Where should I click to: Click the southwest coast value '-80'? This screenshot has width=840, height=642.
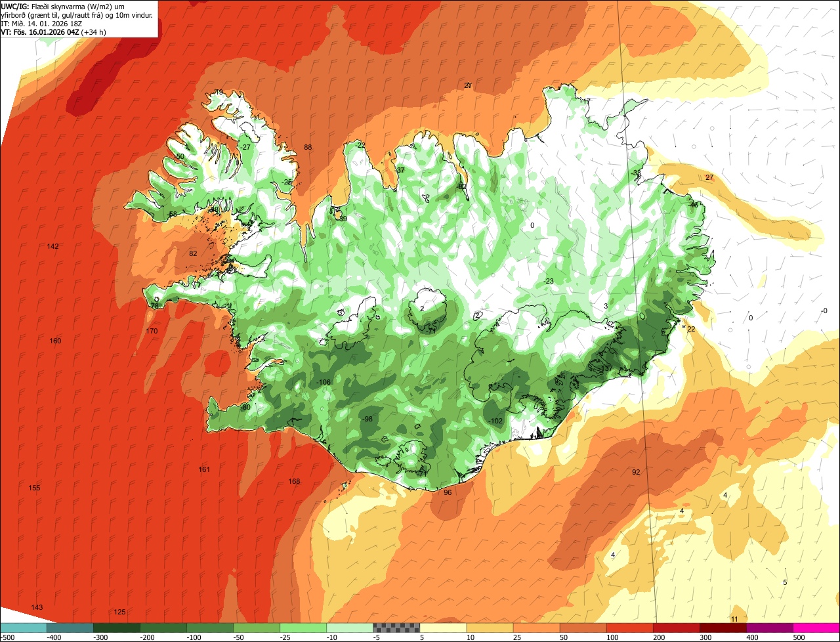[245, 408]
